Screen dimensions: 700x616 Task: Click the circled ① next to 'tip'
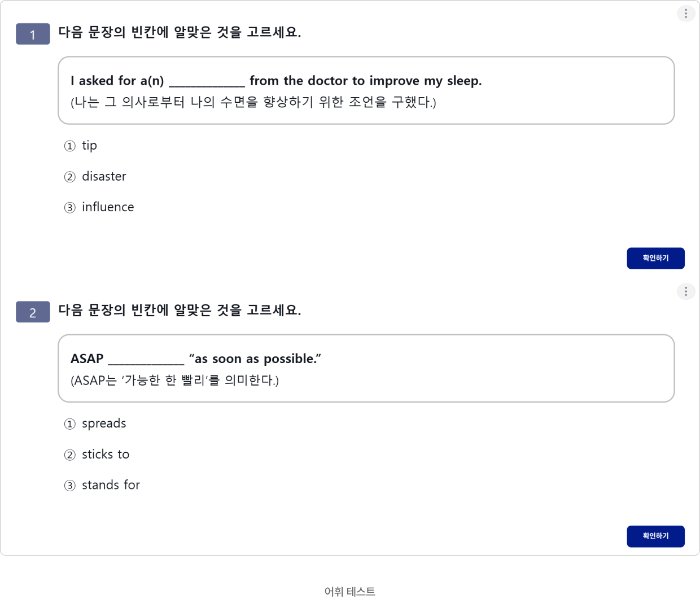(69, 146)
